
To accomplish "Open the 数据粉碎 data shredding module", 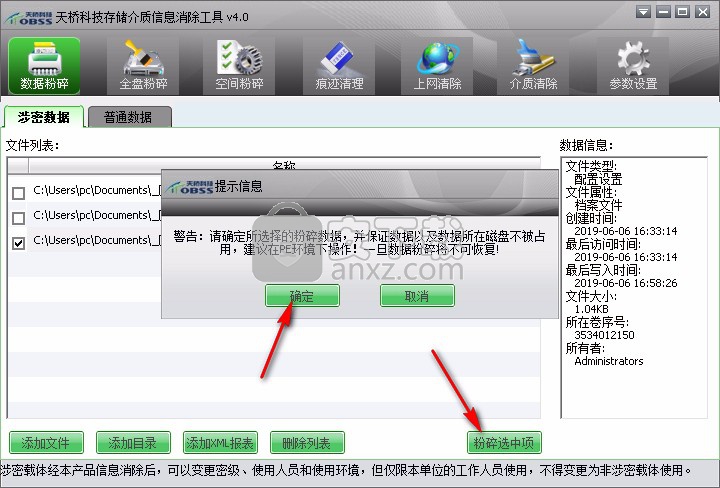I will (44, 66).
